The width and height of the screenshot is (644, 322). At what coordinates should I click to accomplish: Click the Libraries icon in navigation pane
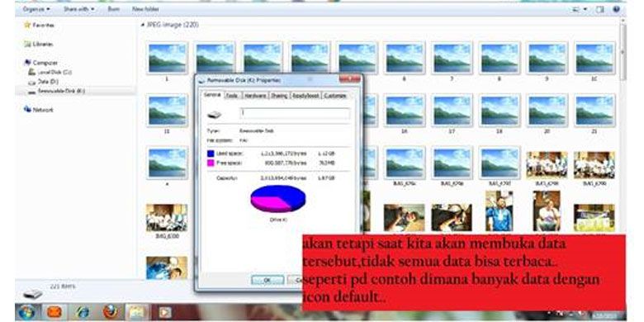tap(27, 44)
